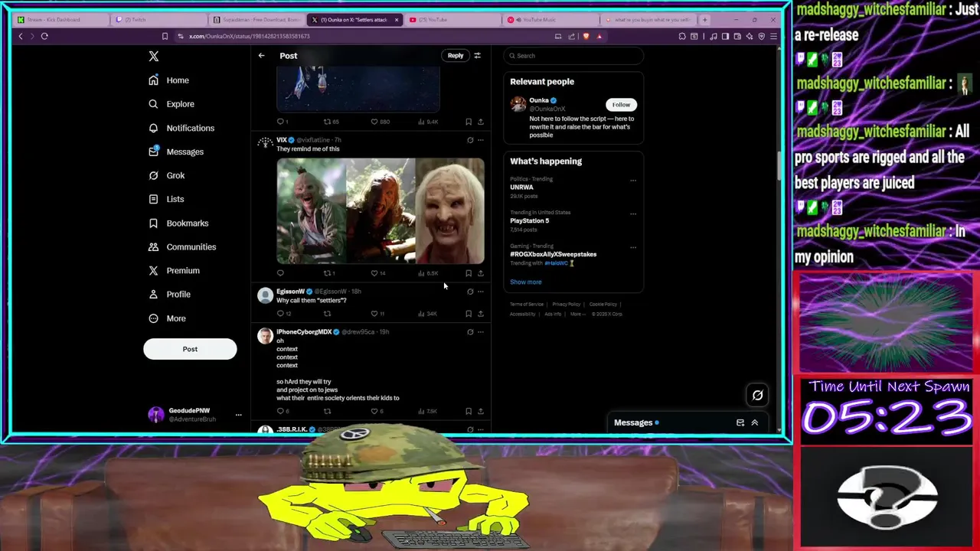Click Show more under trends

point(526,282)
